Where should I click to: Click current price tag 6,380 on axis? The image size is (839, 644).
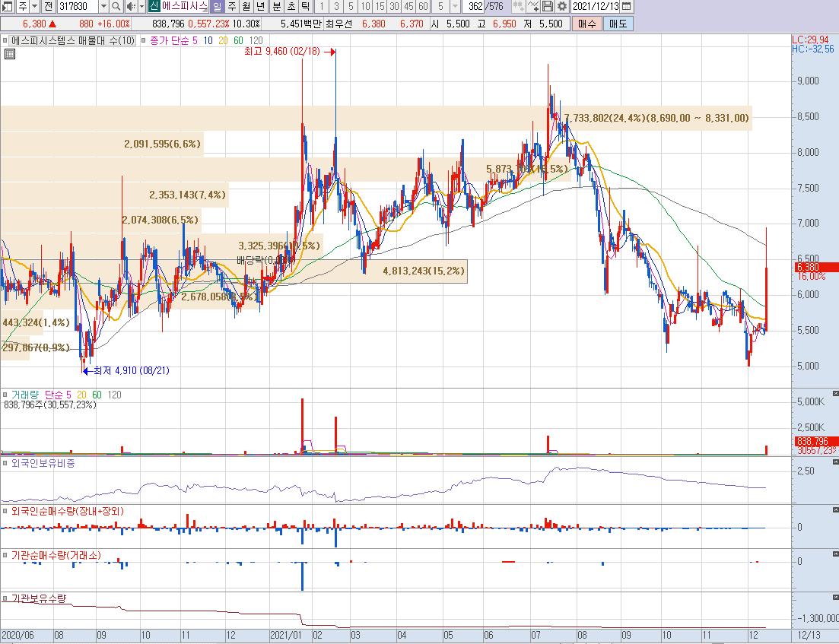click(815, 268)
